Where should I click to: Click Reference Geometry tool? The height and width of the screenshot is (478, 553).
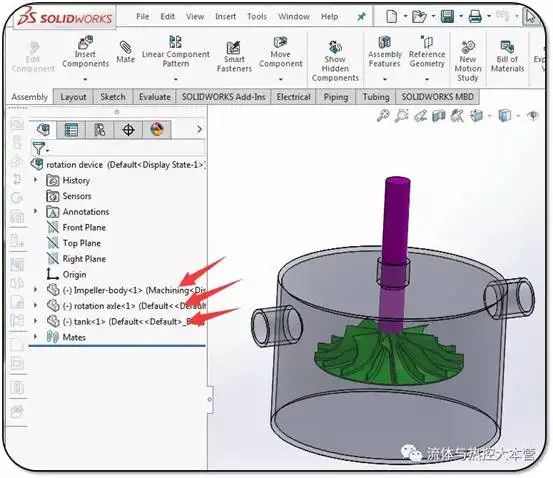[x=427, y=52]
